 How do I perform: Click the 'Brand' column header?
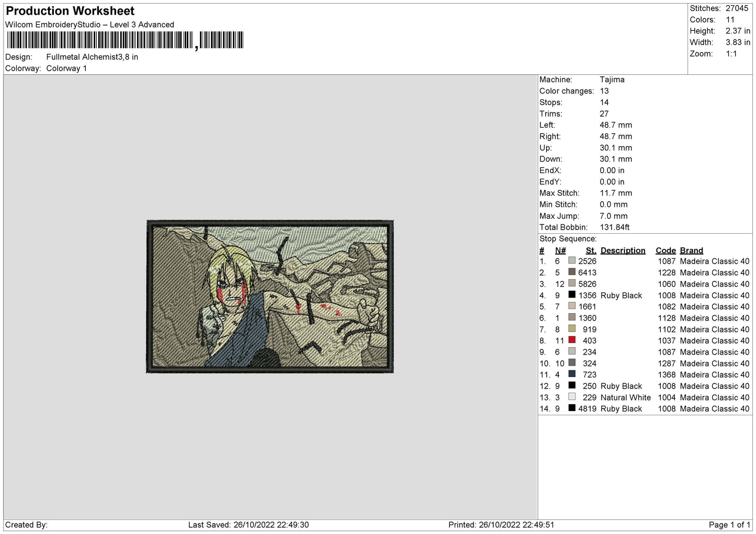(691, 251)
